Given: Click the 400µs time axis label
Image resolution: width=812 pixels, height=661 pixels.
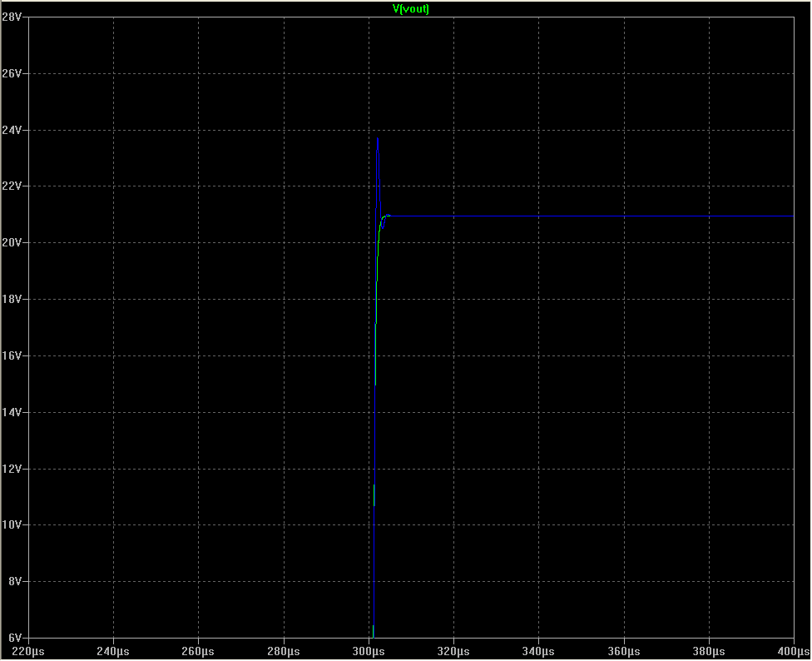Looking at the screenshot, I should coord(794,651).
